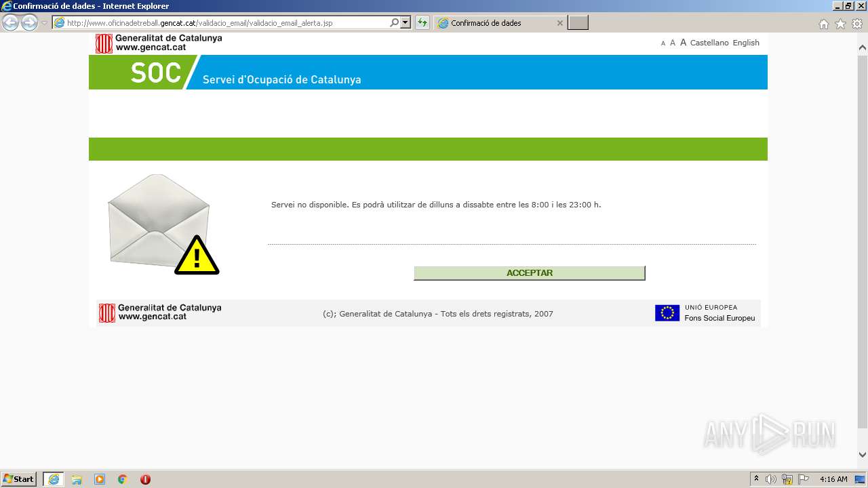Screen dimensions: 868x488
Task: Select the medium font size A
Action: click(x=673, y=43)
